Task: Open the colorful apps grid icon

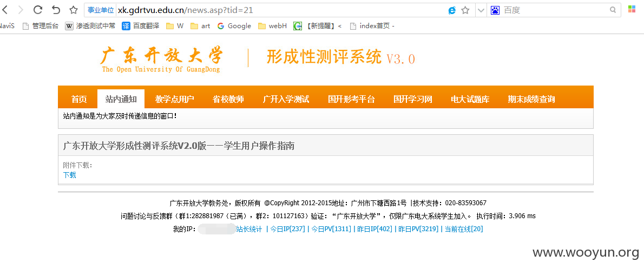Action: tap(632, 9)
